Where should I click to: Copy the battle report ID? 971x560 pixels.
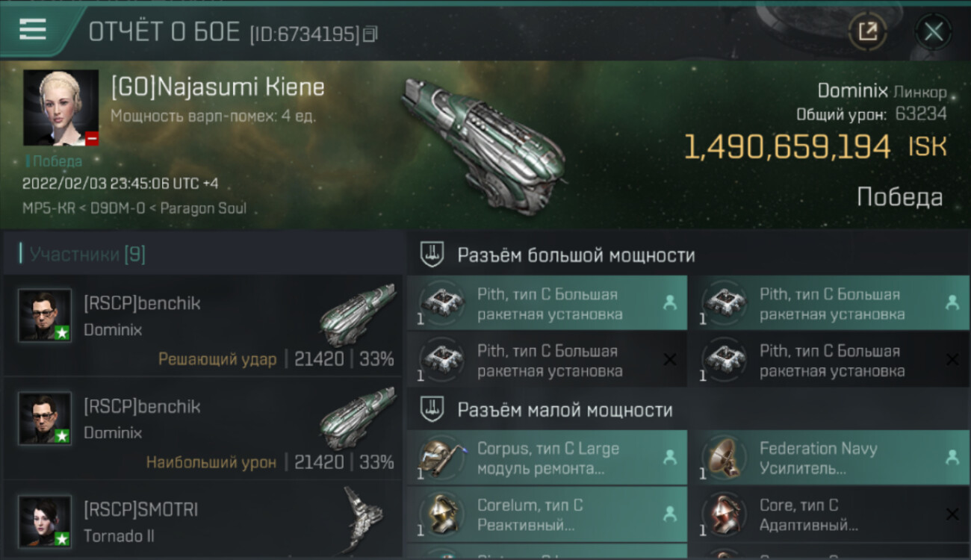(x=371, y=33)
